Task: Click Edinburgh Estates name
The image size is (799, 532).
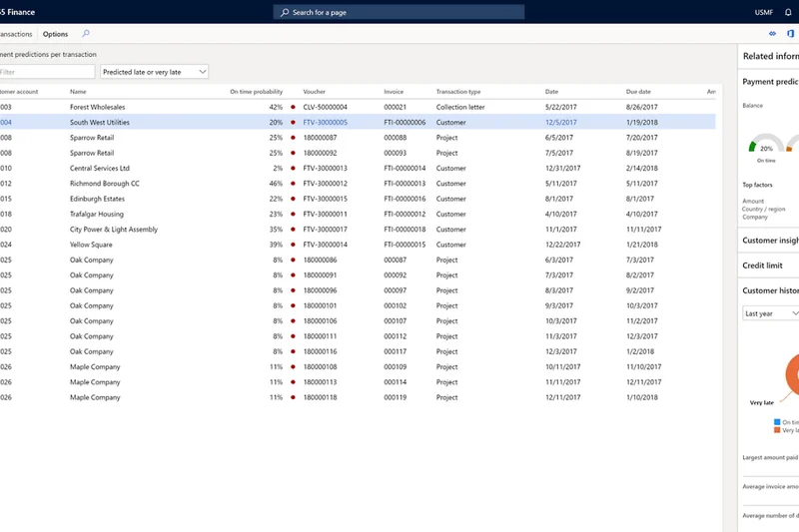Action: point(97,199)
